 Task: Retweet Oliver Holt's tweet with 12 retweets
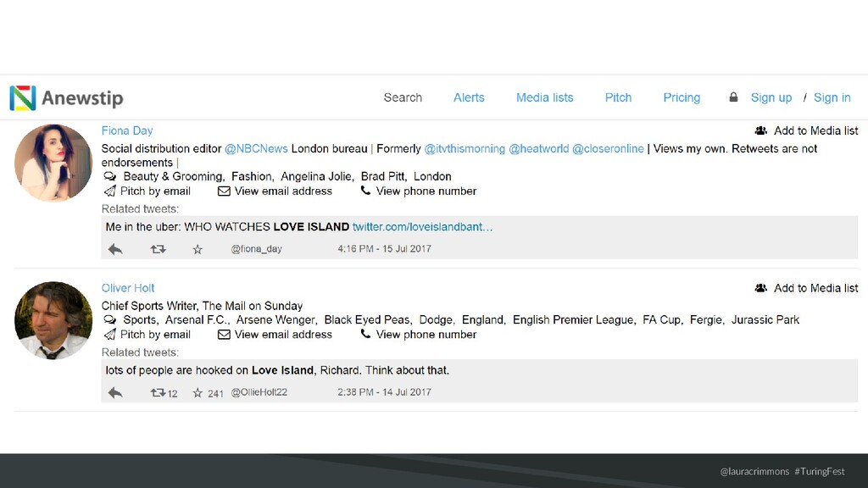(x=159, y=392)
